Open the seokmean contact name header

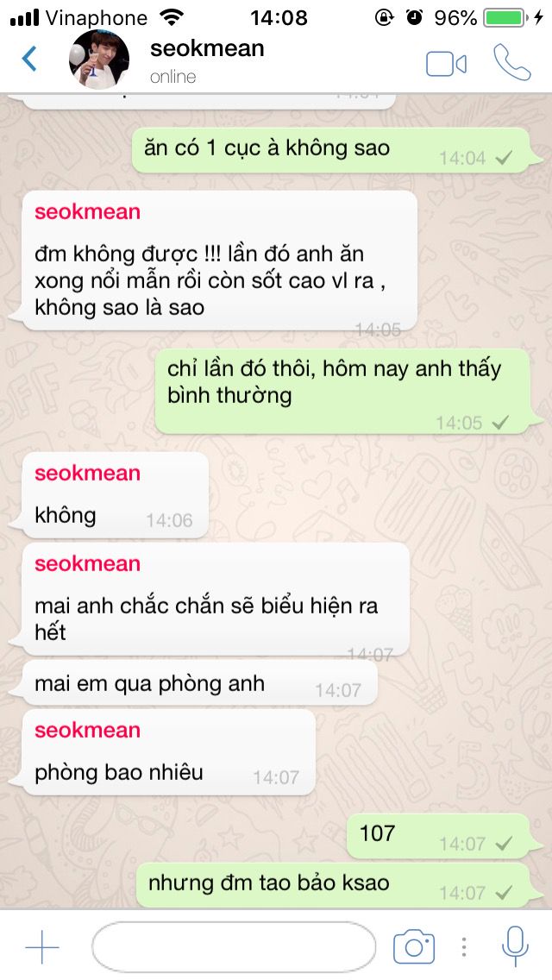(x=207, y=48)
